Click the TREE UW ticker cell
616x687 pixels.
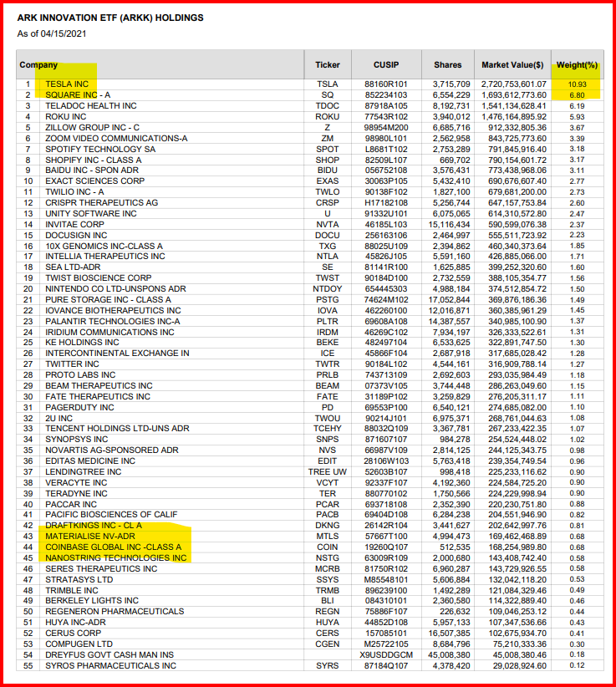(x=328, y=472)
